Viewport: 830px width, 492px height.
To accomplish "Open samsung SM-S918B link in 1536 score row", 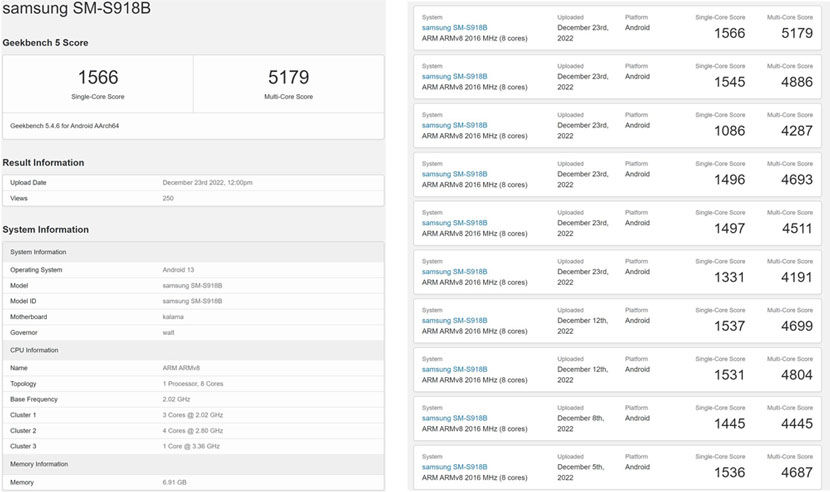I will coord(454,467).
